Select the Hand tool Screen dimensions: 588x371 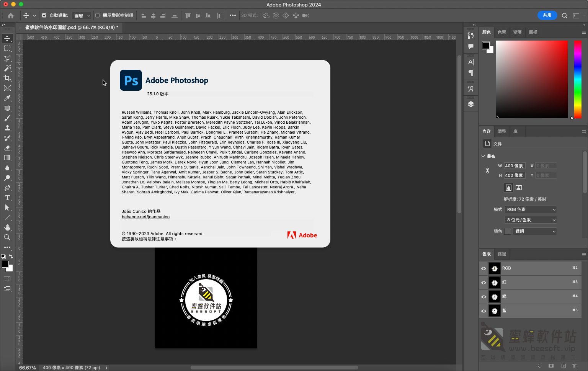tap(7, 227)
